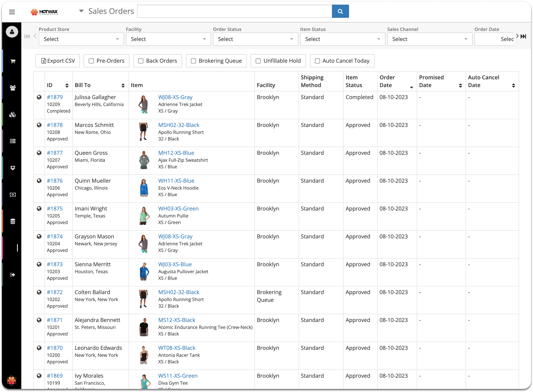The width and height of the screenshot is (533, 392).
Task: Open order #1877 link
Action: coord(55,153)
